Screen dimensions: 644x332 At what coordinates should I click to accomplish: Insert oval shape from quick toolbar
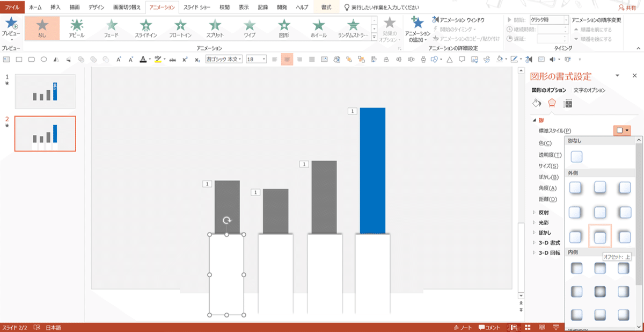tap(44, 60)
